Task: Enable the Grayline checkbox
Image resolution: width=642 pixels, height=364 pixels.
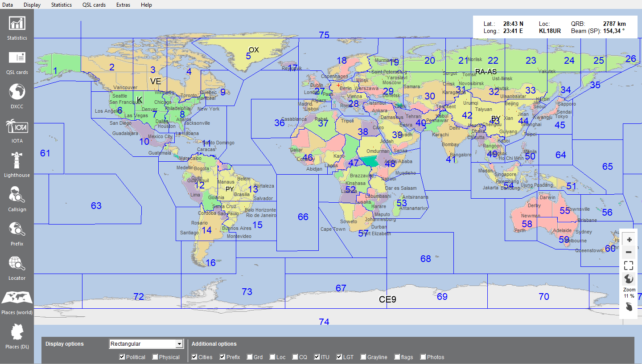Action: tap(363, 357)
